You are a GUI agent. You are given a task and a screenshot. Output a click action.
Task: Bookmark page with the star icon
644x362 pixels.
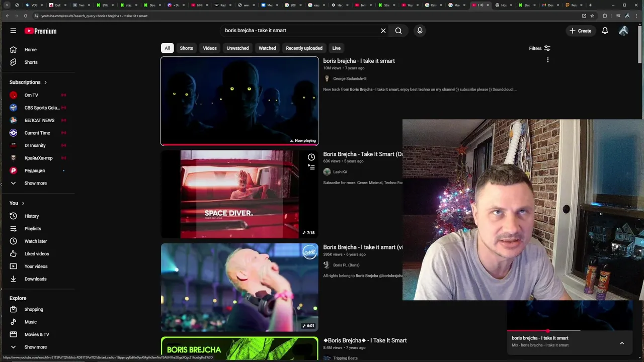click(592, 16)
